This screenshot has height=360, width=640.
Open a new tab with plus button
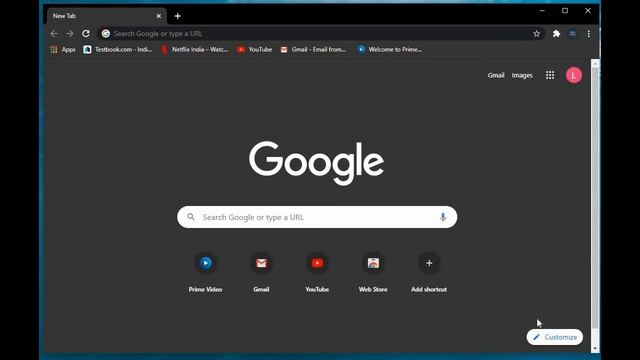[178, 16]
